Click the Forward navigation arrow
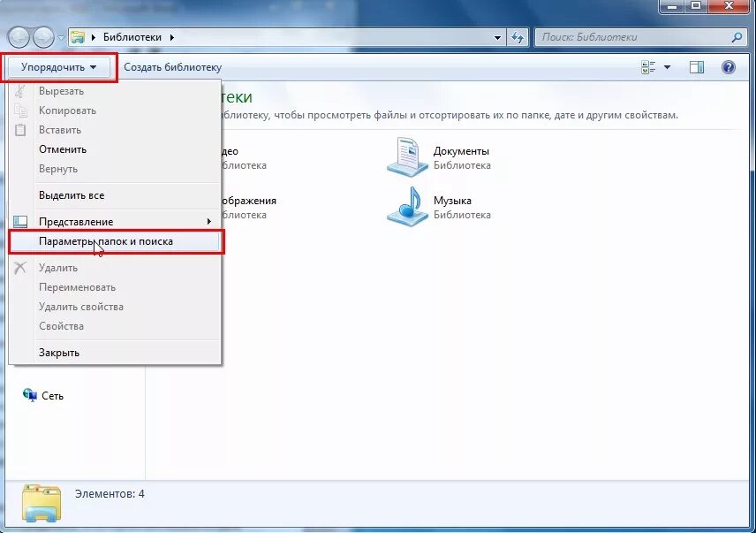Screen dimensions: 756x533 click(x=43, y=38)
